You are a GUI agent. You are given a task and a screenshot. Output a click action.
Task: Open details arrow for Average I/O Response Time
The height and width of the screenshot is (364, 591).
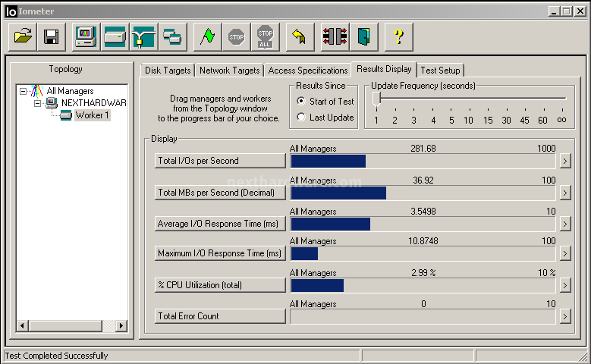pos(564,224)
